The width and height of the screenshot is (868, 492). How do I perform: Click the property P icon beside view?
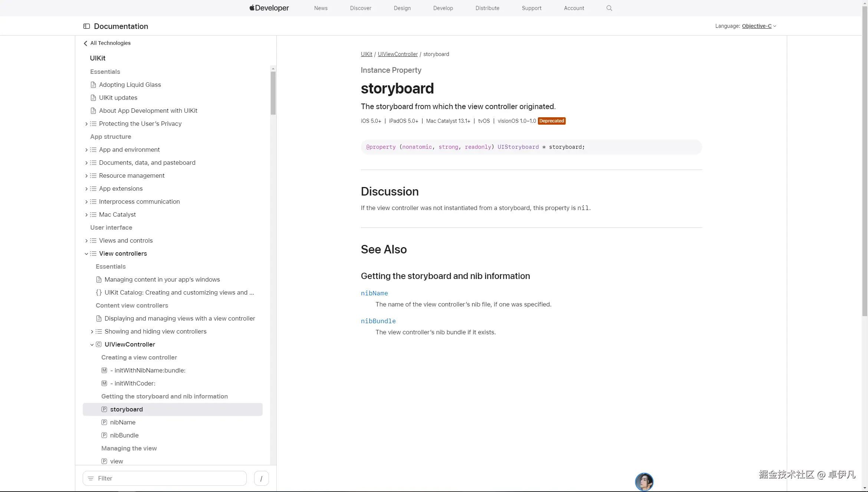click(x=104, y=461)
